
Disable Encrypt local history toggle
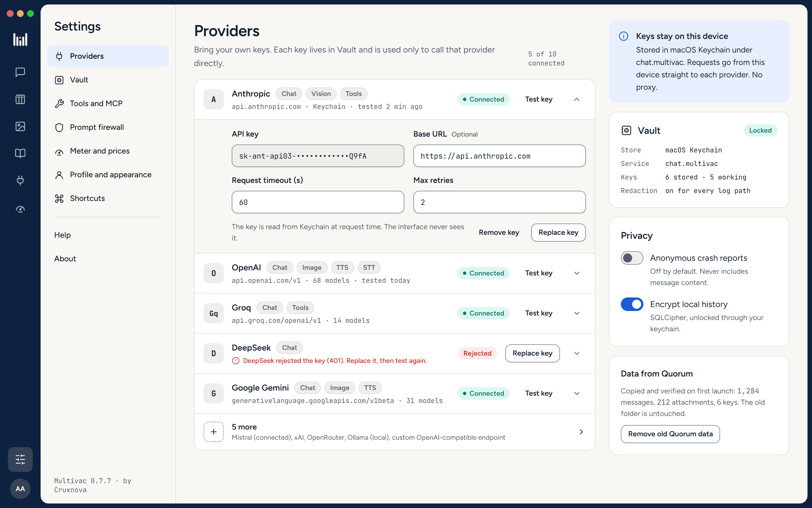click(632, 305)
